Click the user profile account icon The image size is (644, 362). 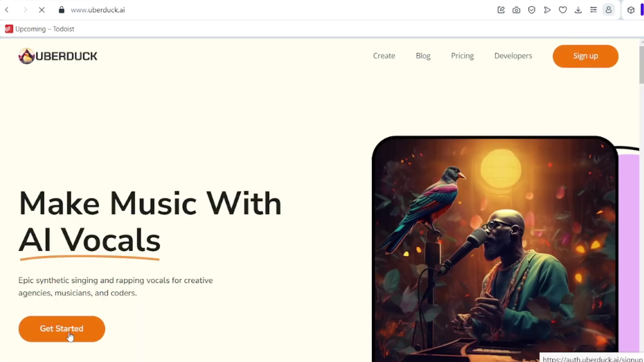click(x=608, y=10)
